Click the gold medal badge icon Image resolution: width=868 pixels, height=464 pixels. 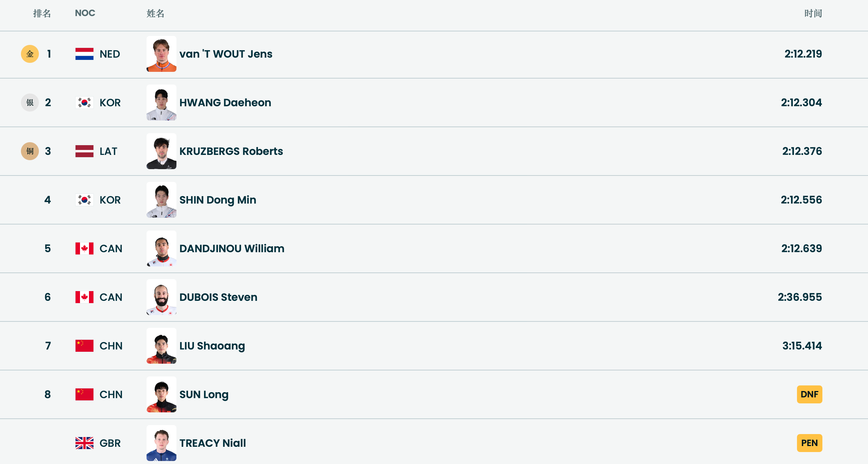point(30,54)
